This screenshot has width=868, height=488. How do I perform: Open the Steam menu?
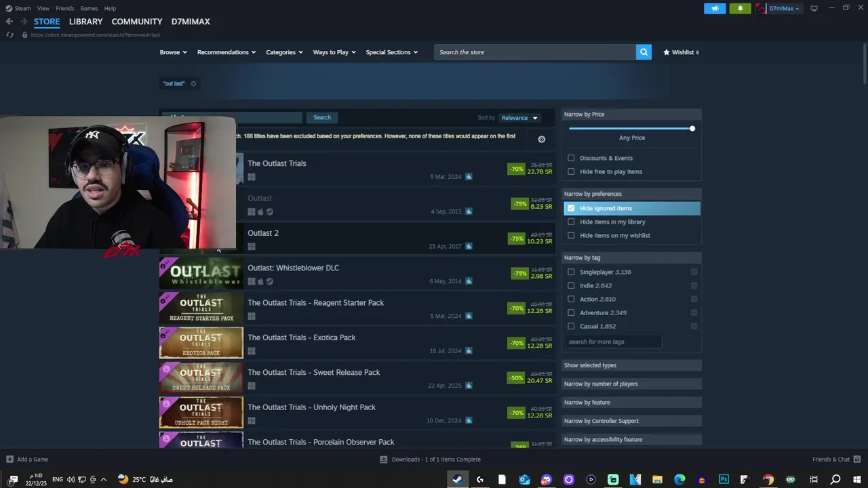[x=22, y=8]
